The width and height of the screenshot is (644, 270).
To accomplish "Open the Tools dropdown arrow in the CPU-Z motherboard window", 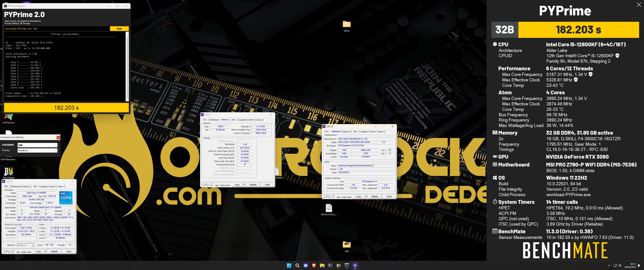I will point(365,196).
